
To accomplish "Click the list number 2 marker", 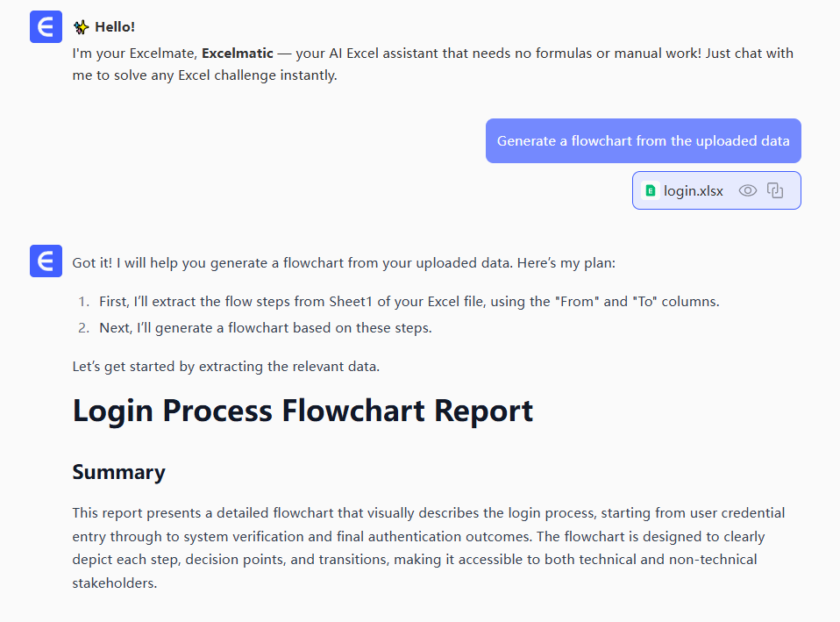I will (84, 329).
